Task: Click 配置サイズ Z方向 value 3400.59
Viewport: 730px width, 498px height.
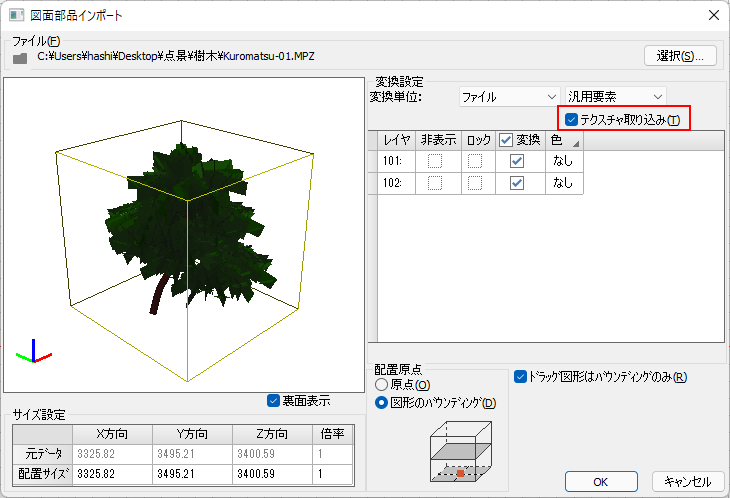Action: [272, 474]
